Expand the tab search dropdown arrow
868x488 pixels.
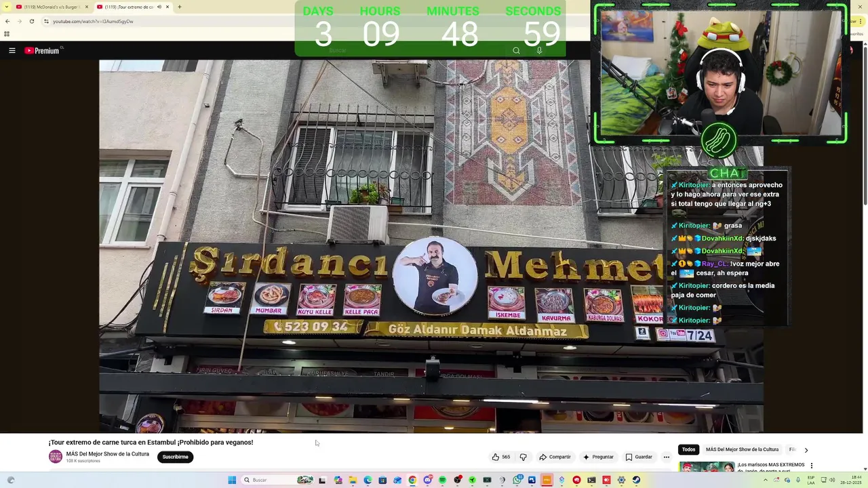click(x=7, y=7)
